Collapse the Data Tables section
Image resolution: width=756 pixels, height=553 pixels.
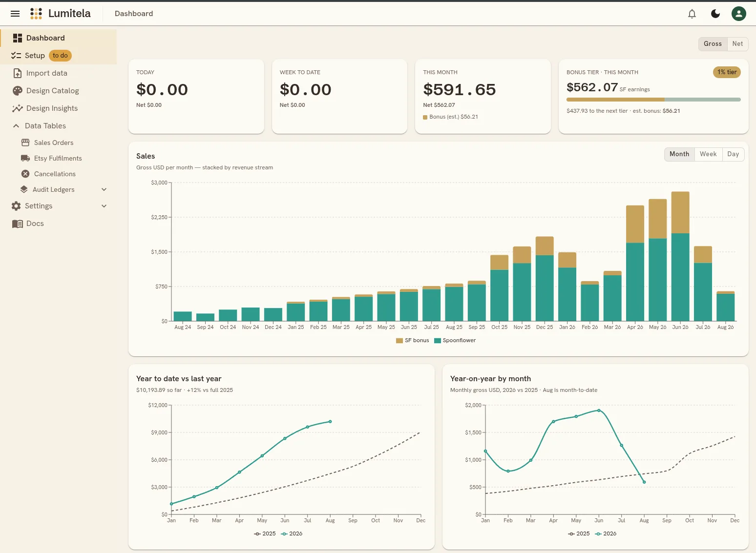coord(16,126)
